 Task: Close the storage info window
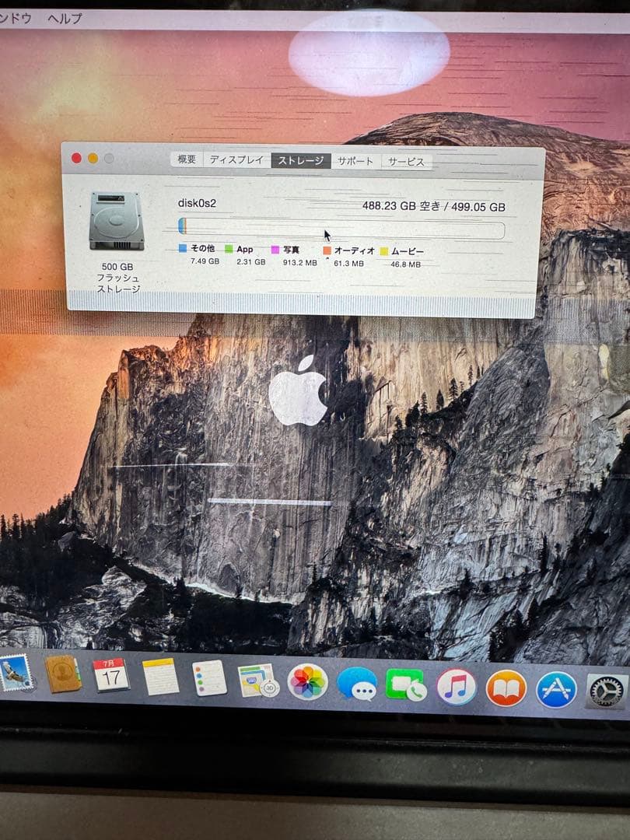pyautogui.click(x=76, y=157)
